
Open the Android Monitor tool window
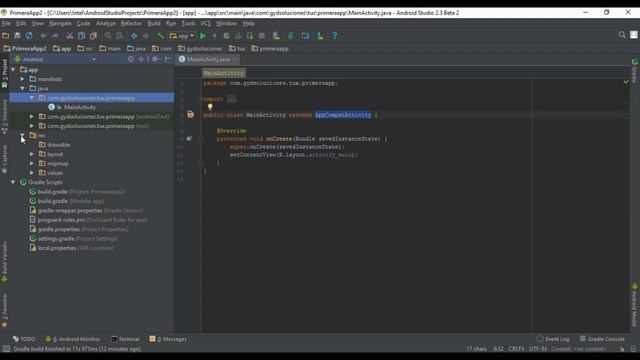(x=73, y=339)
